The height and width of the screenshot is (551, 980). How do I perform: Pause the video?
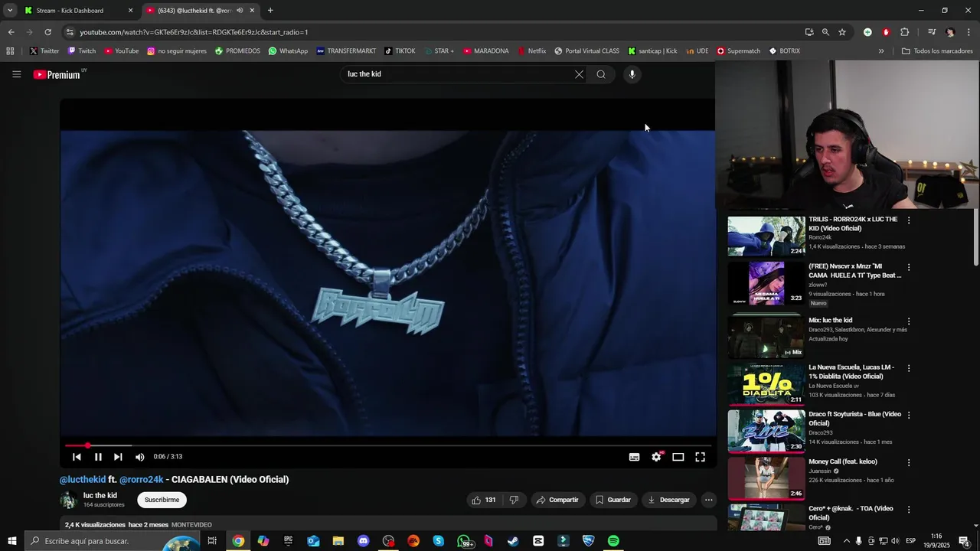click(x=98, y=457)
